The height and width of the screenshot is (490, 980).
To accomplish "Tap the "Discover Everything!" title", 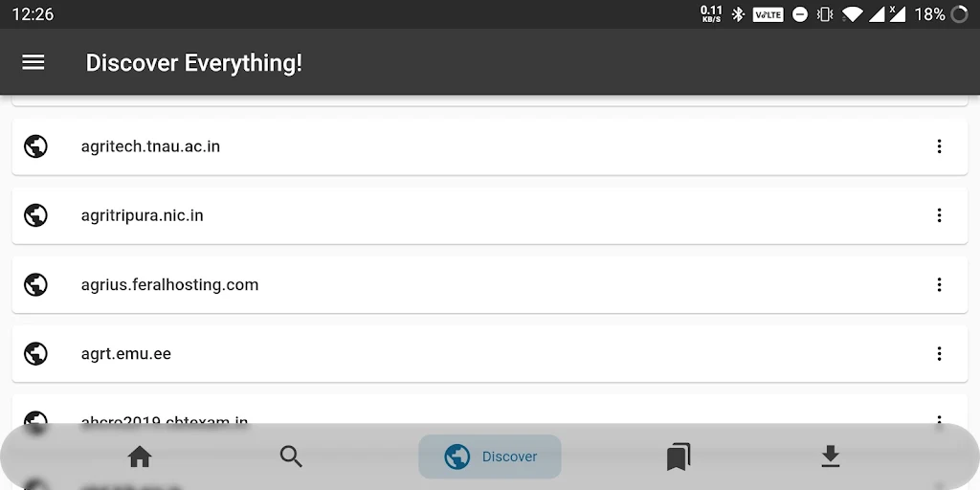I will (193, 62).
